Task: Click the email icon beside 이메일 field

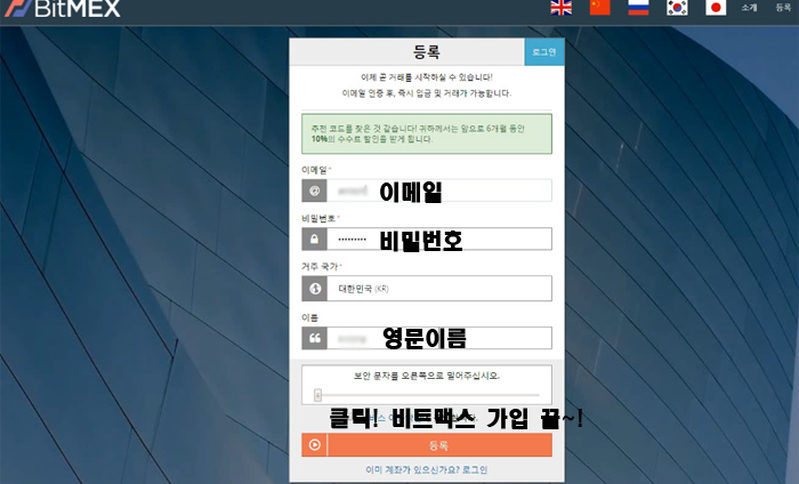Action: tap(314, 191)
